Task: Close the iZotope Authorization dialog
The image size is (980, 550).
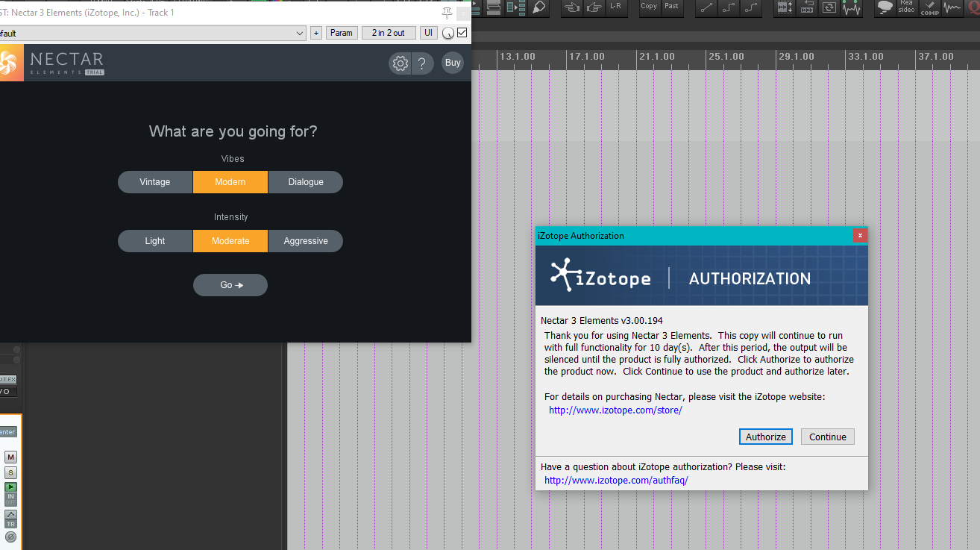Action: click(x=860, y=235)
